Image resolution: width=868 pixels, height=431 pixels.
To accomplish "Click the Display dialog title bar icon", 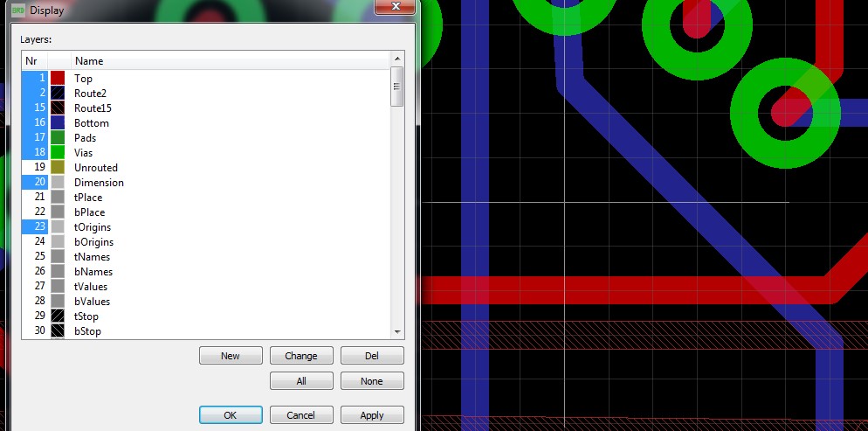I will click(17, 10).
